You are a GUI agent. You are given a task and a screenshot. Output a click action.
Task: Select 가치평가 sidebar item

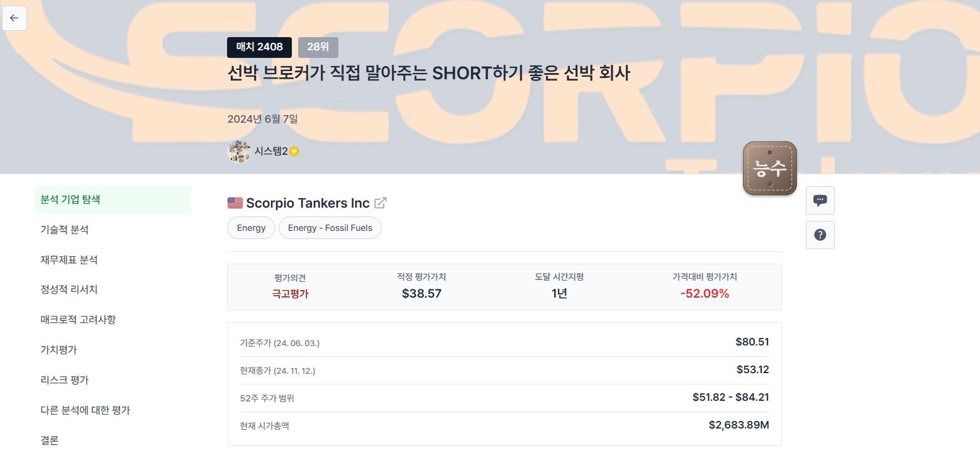58,350
